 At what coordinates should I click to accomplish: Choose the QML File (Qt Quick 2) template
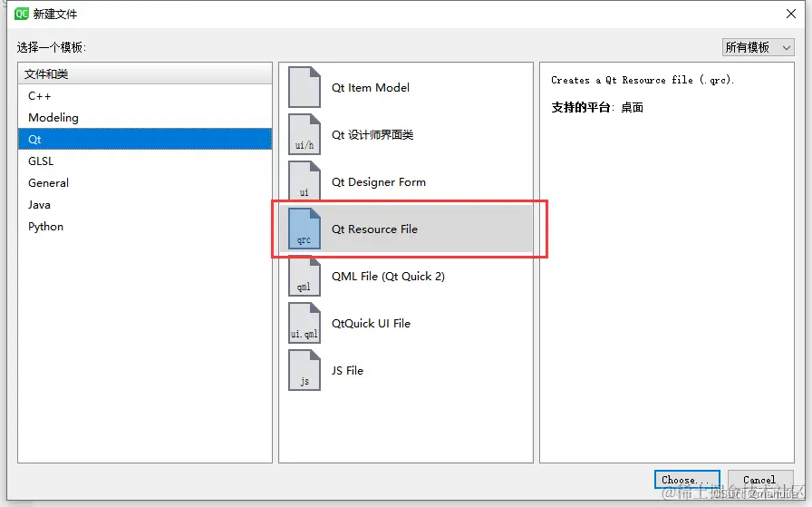coord(406,276)
